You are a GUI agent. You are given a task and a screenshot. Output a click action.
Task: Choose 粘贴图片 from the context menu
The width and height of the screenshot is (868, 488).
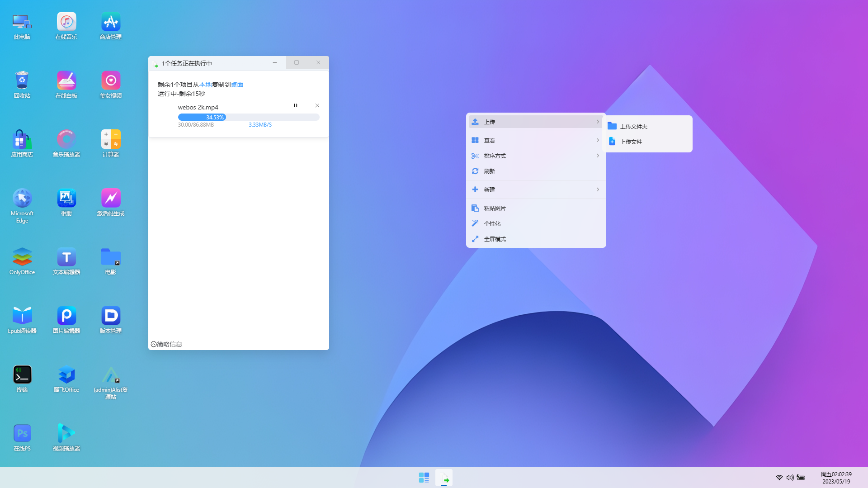(536, 208)
